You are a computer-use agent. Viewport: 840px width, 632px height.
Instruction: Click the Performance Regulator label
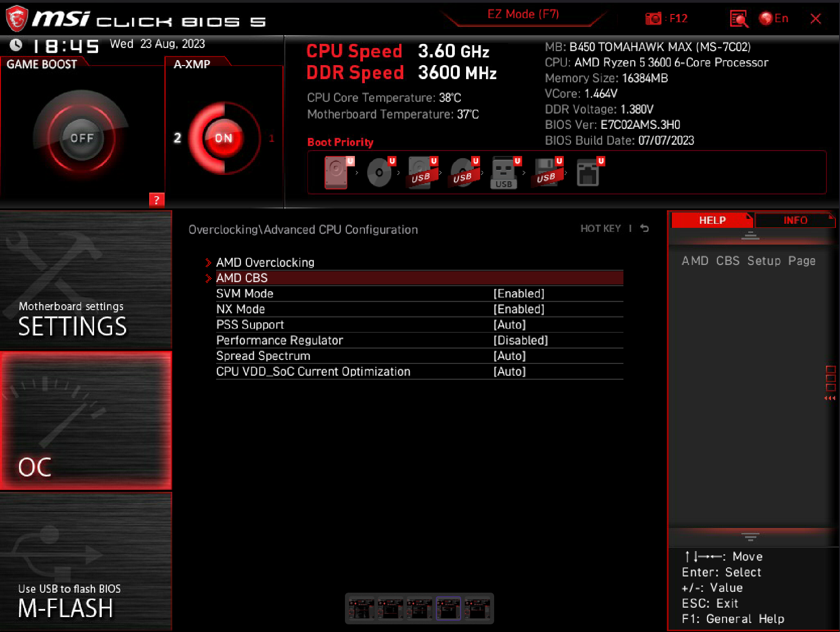coord(279,340)
